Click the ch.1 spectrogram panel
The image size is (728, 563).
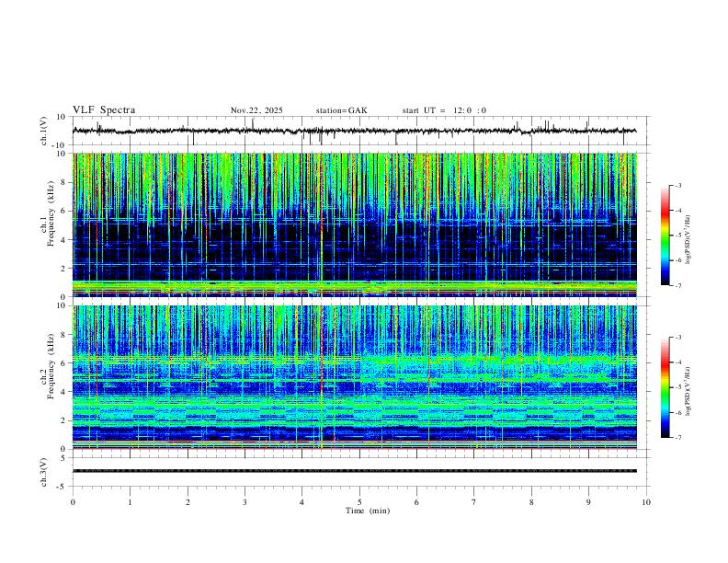[x=355, y=224]
